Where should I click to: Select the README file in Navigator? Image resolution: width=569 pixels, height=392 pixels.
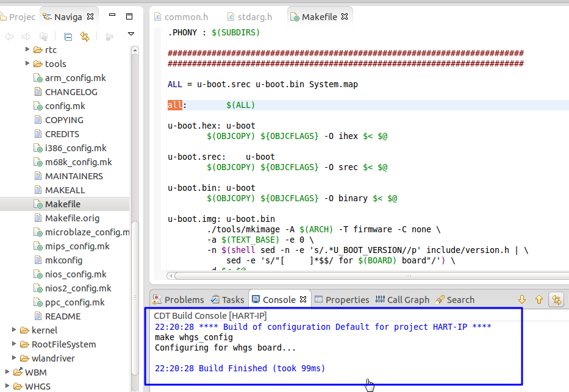coord(62,316)
